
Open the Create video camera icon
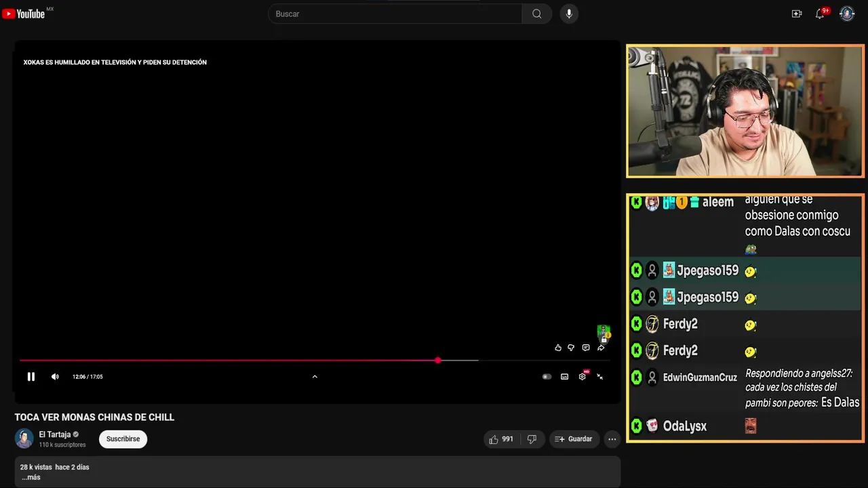(x=797, y=14)
